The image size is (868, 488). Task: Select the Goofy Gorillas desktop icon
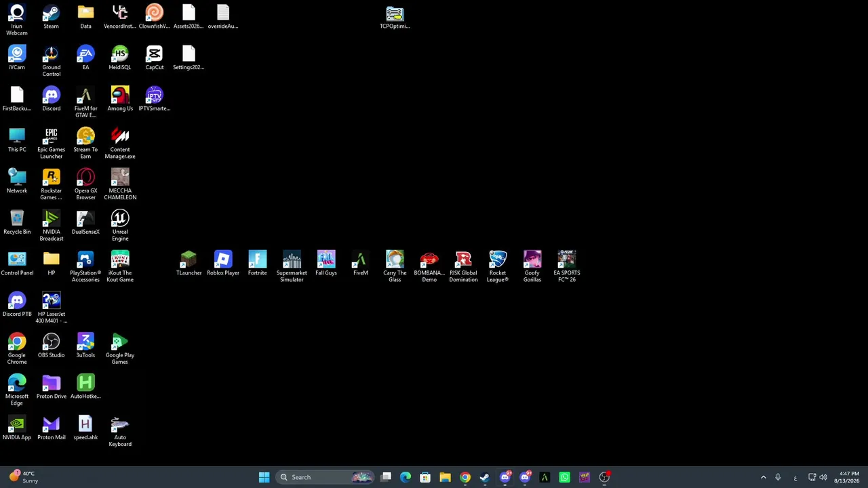coord(532,268)
